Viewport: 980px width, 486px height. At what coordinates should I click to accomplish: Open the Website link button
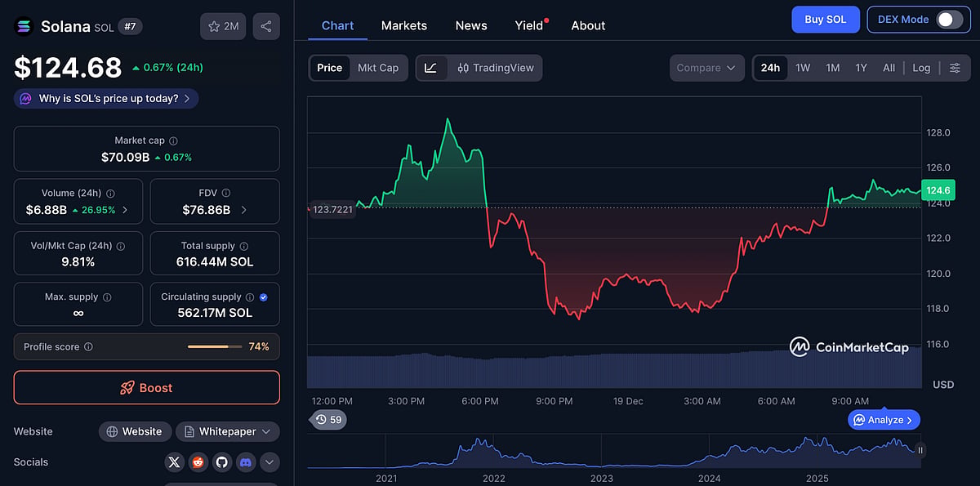(135, 431)
